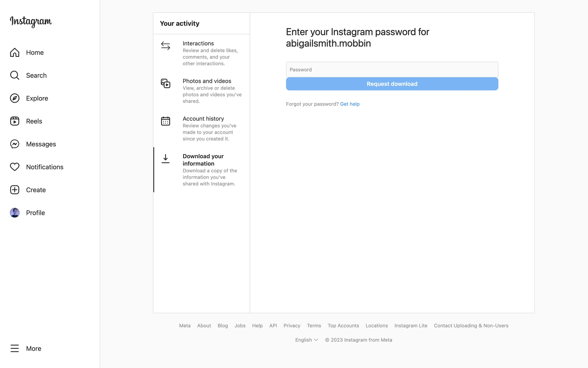Click the Password input field
The height and width of the screenshot is (368, 588).
click(392, 70)
